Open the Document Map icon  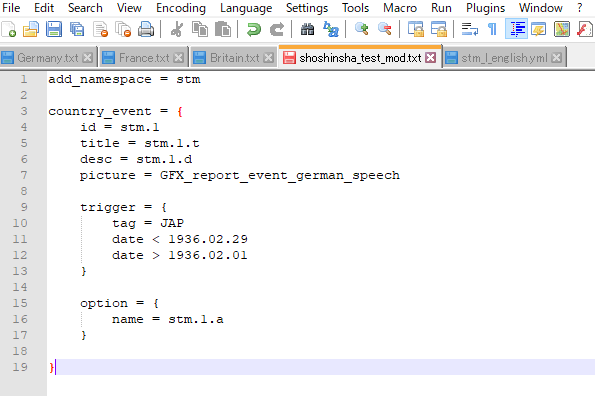562,29
